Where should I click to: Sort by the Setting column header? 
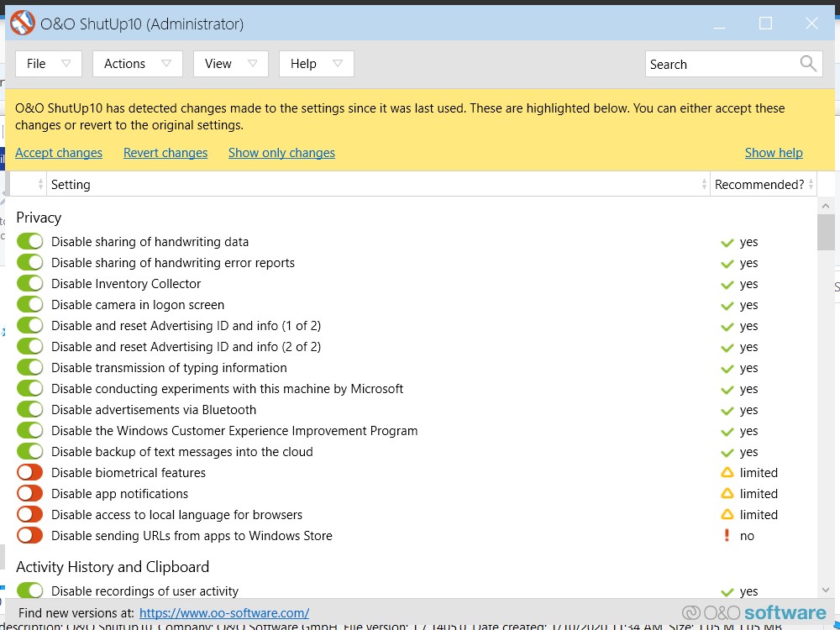click(378, 184)
